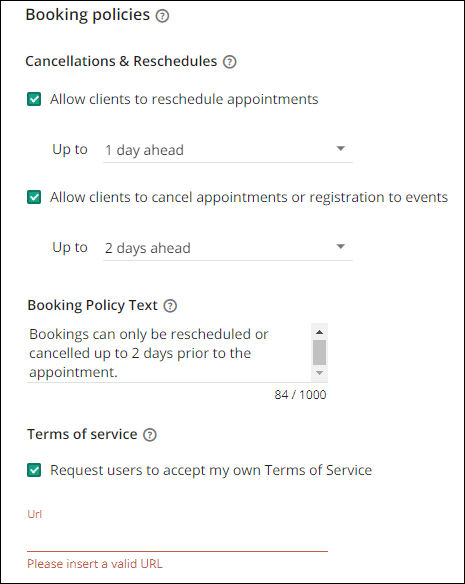465x584 pixels.
Task: Disable Request users to accept Terms of Service
Action: [x=34, y=470]
